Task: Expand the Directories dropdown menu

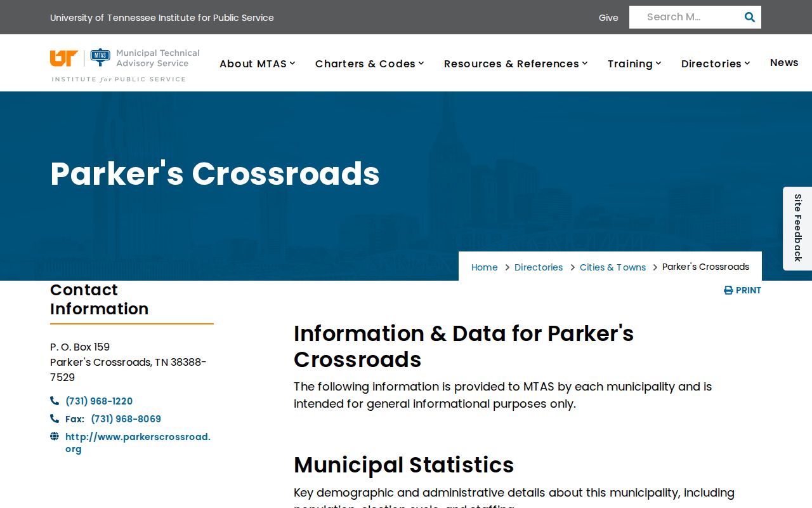Action: pos(716,63)
